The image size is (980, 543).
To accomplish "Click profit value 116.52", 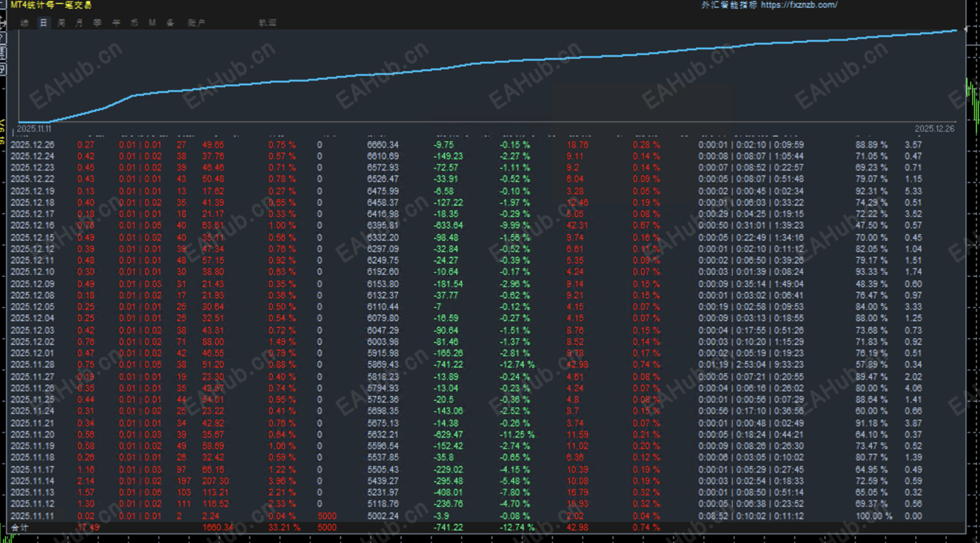I will (216, 504).
